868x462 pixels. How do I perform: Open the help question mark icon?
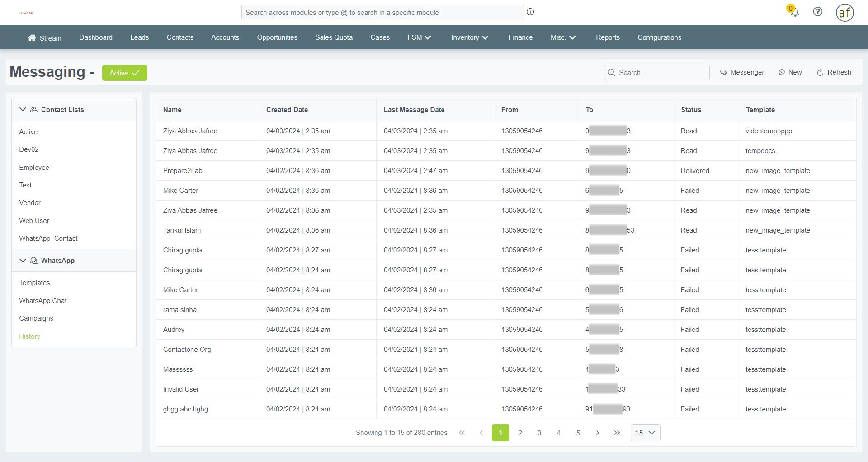[x=817, y=12]
